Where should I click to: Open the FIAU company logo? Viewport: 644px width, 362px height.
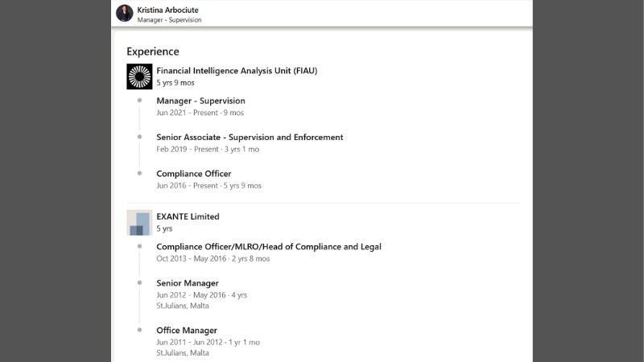click(x=139, y=76)
